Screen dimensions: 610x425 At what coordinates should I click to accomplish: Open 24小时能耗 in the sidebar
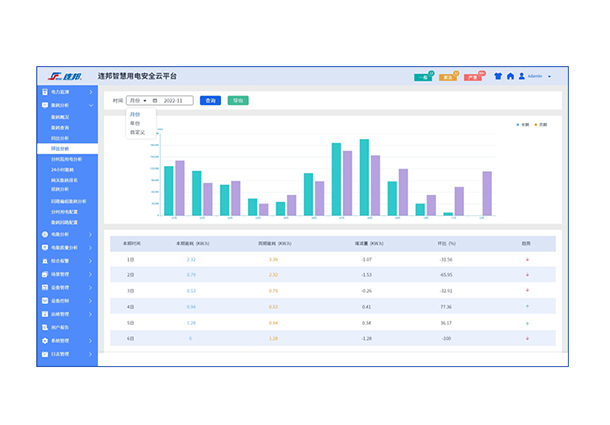(x=60, y=168)
